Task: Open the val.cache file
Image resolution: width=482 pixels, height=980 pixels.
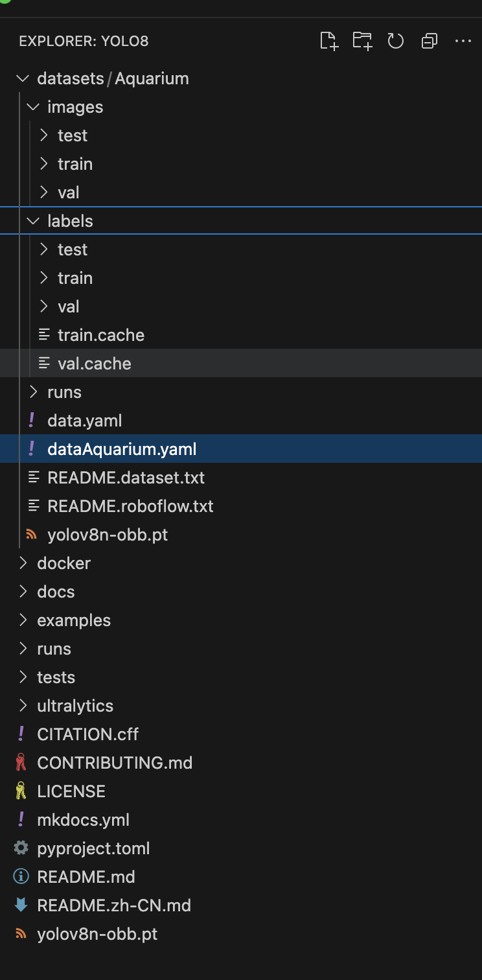Action: tap(95, 364)
